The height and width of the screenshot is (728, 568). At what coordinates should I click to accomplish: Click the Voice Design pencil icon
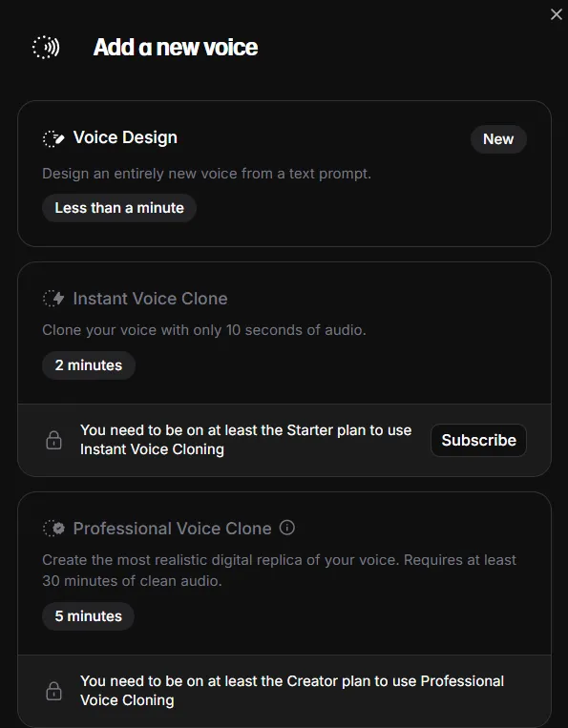53,138
